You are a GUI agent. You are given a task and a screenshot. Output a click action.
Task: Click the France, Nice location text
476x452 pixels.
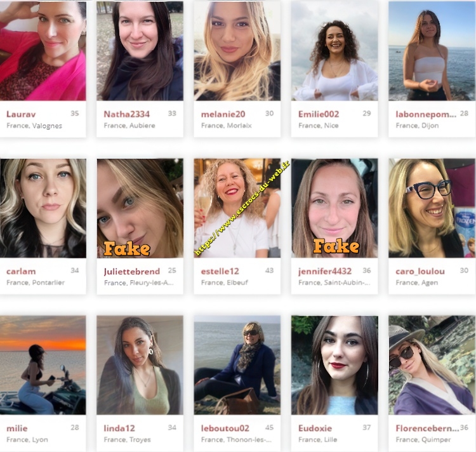pos(319,125)
